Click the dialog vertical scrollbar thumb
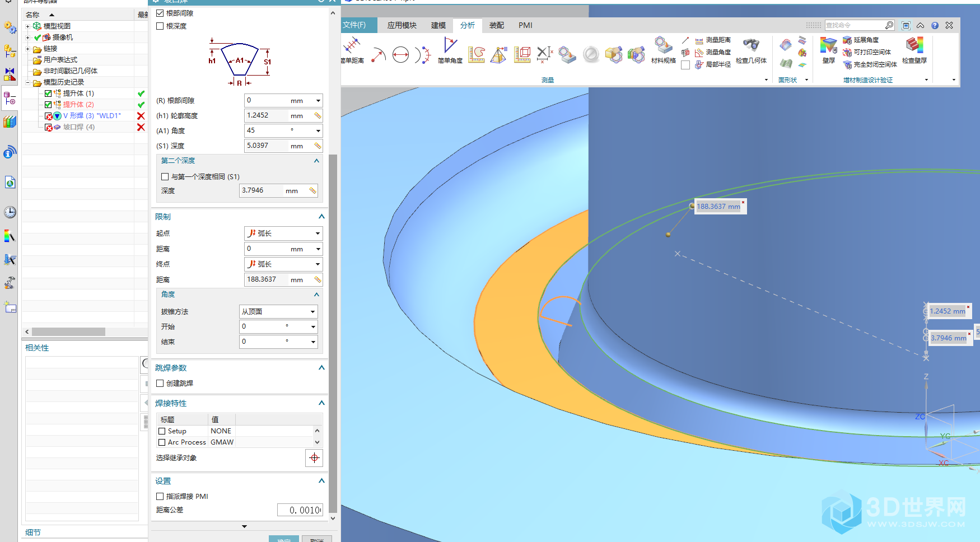Viewport: 980px width, 542px height. pyautogui.click(x=333, y=333)
